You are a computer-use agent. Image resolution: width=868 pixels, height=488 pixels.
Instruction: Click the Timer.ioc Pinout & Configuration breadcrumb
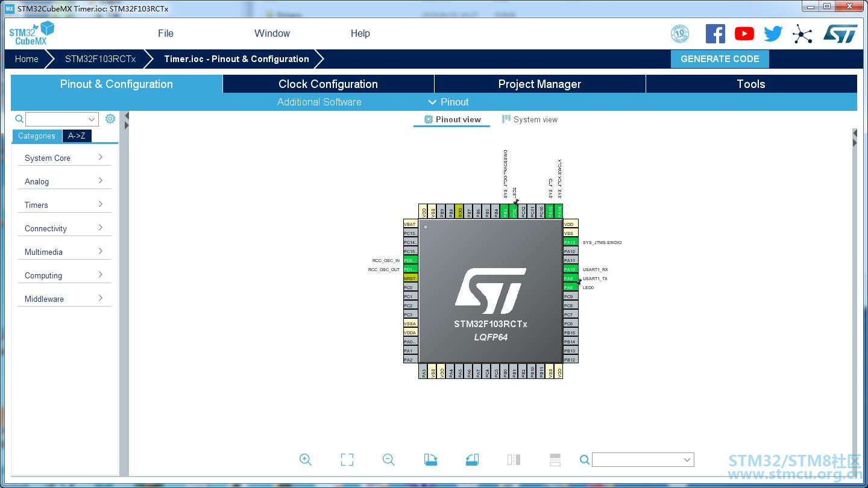tap(237, 59)
